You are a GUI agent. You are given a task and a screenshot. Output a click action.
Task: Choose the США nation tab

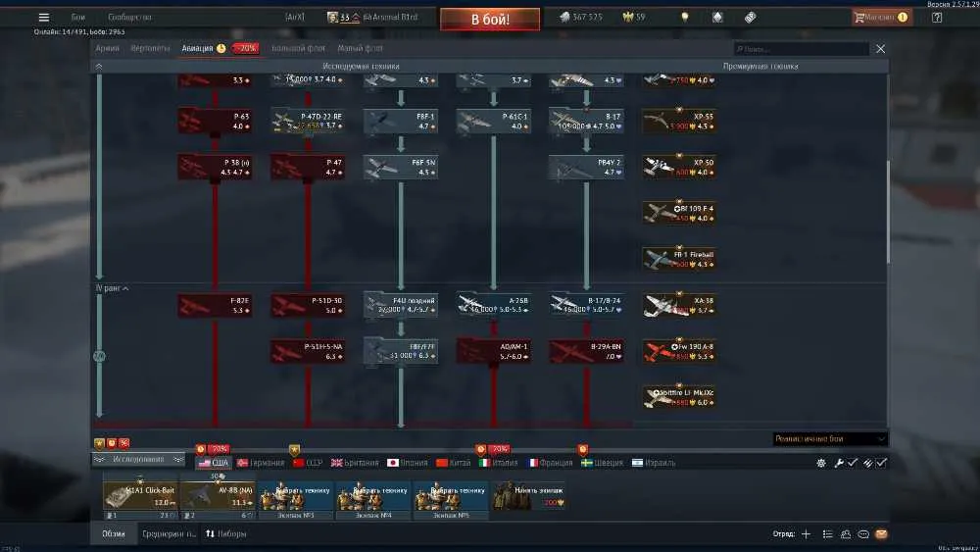[x=213, y=463]
